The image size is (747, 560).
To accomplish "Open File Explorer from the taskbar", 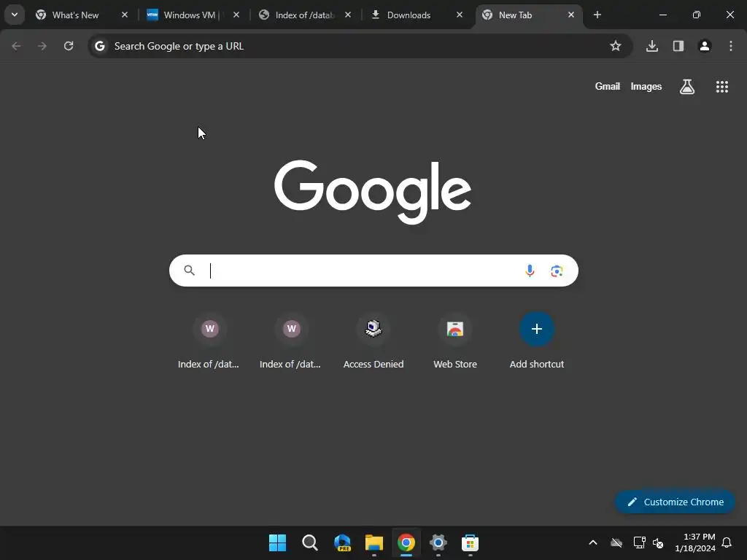I will [374, 542].
